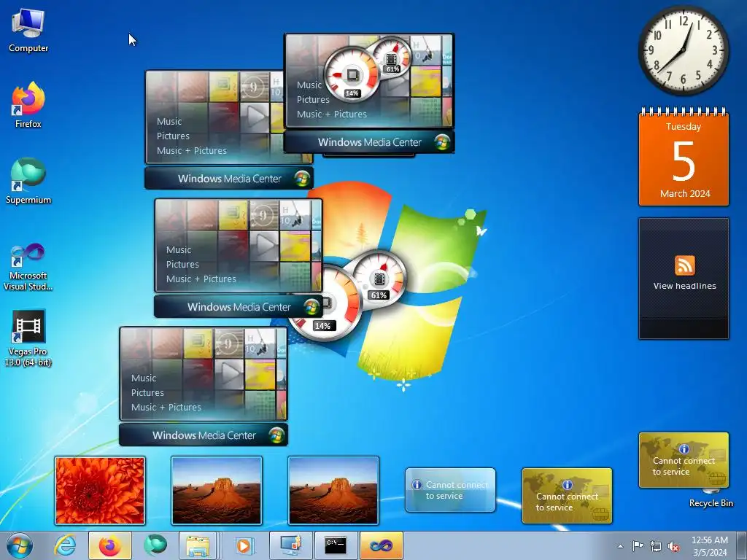Click Music in the lowest Media Center gadget
Screen dimensions: 747x560
[x=144, y=378]
